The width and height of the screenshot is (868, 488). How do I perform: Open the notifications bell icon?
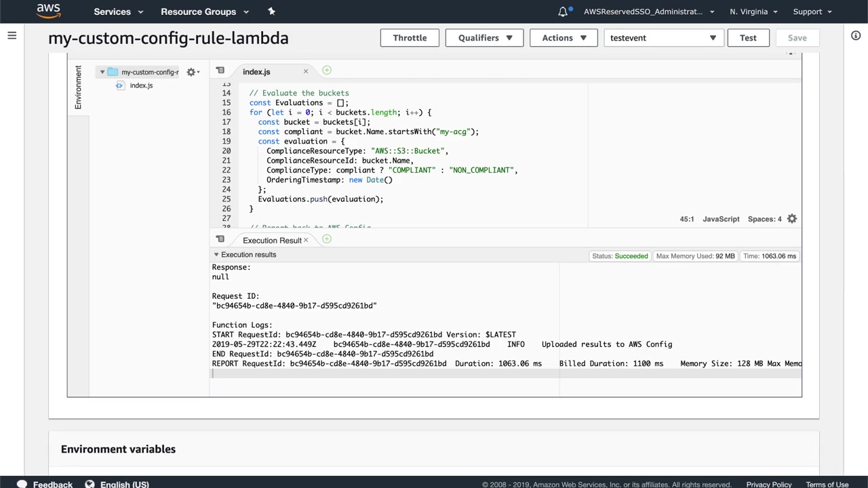[x=563, y=12]
